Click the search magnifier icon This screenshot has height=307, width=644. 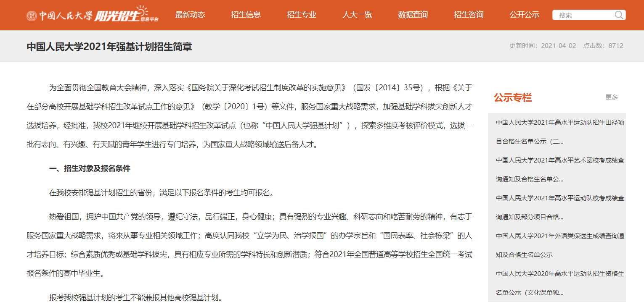[619, 15]
